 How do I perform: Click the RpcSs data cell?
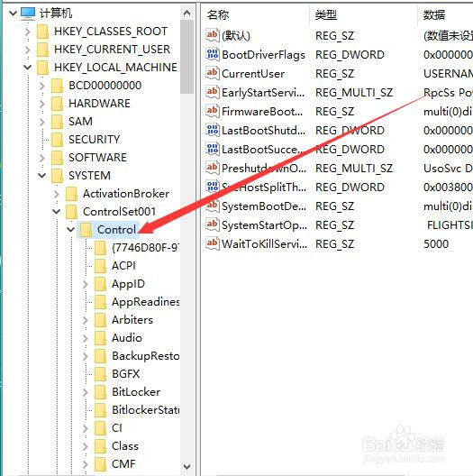448,92
